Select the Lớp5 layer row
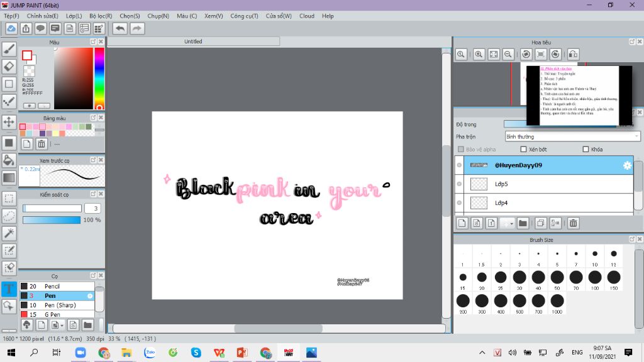 548,184
